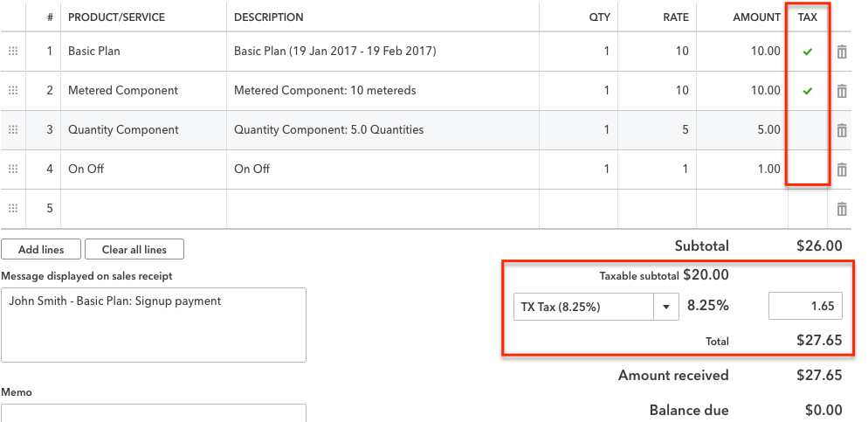The width and height of the screenshot is (868, 422).
Task: Click the Add lines button
Action: click(41, 249)
